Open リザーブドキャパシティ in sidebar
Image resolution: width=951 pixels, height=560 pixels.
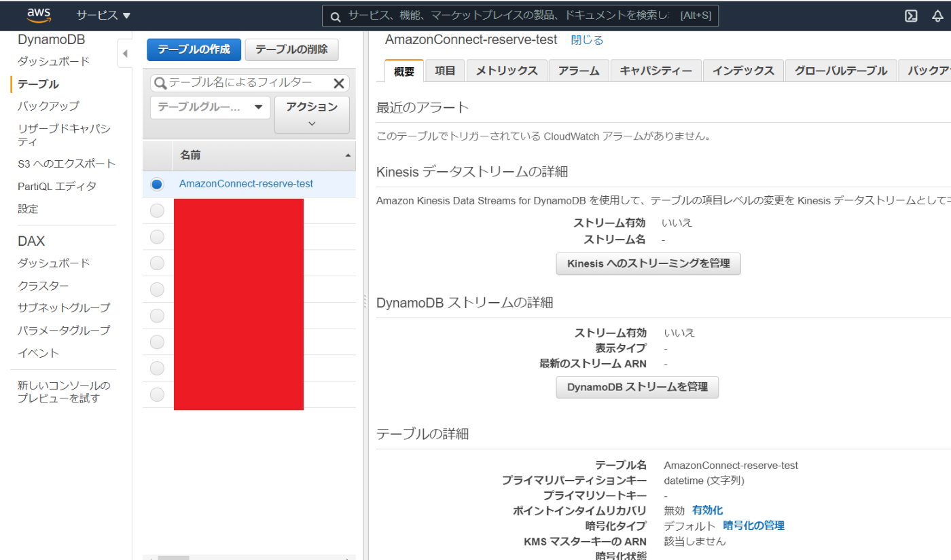(x=64, y=135)
